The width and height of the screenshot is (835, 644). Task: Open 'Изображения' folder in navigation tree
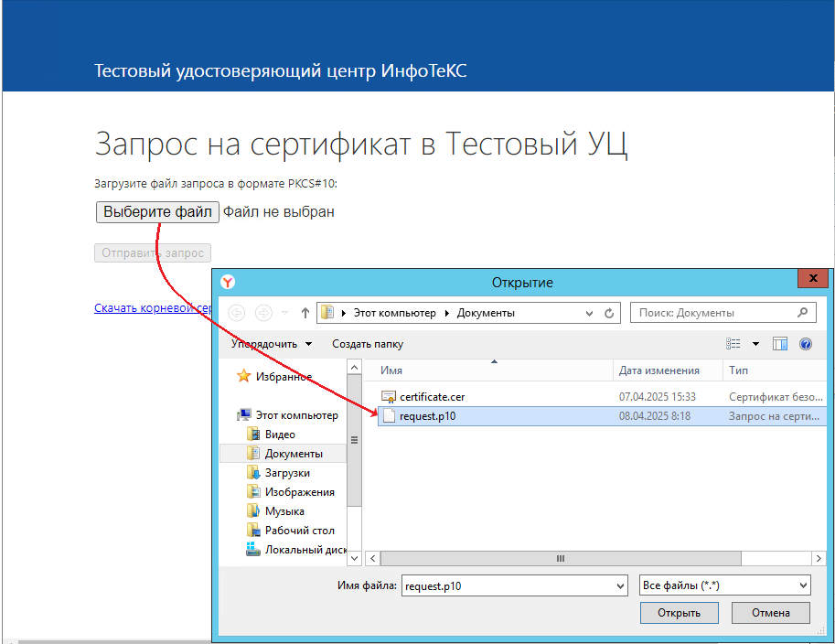point(300,491)
